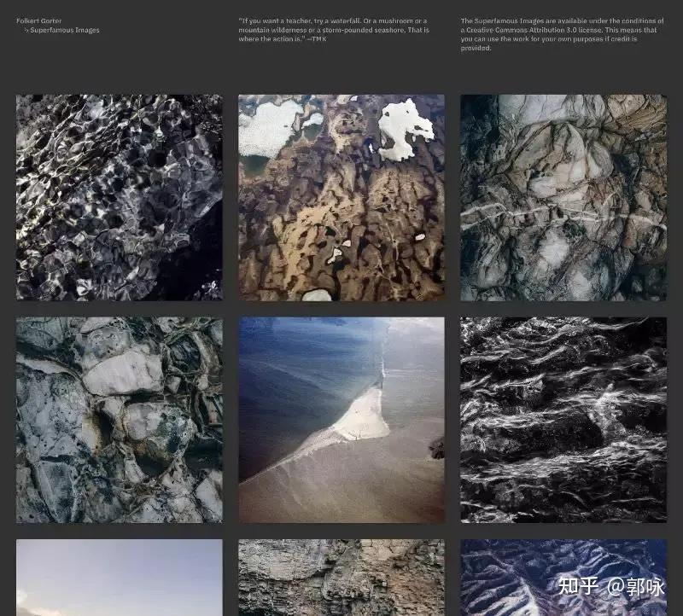
Task: Select the top-right crumpled rock texture image
Action: click(x=563, y=197)
